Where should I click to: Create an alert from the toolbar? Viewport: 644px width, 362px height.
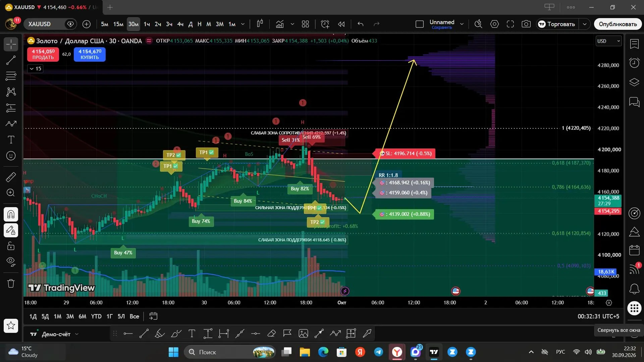(325, 24)
